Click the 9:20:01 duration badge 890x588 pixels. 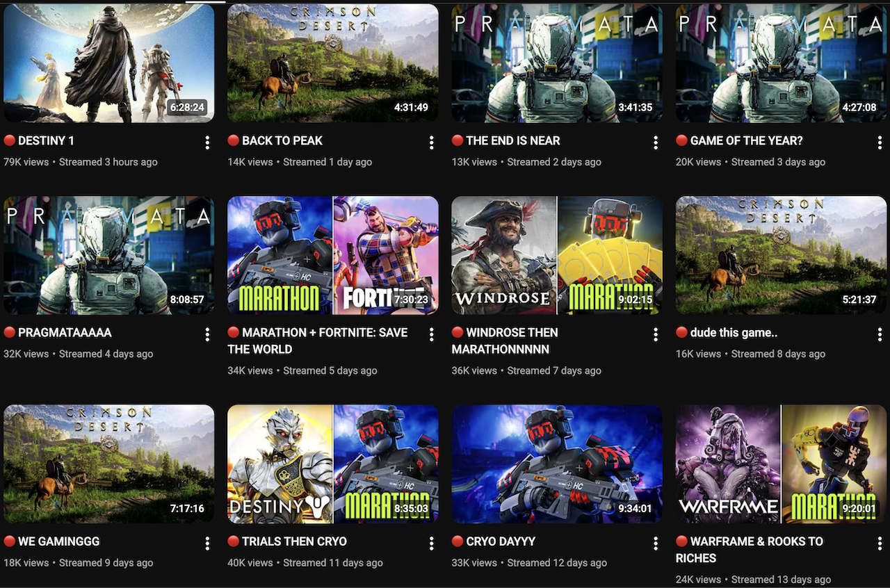(x=859, y=509)
